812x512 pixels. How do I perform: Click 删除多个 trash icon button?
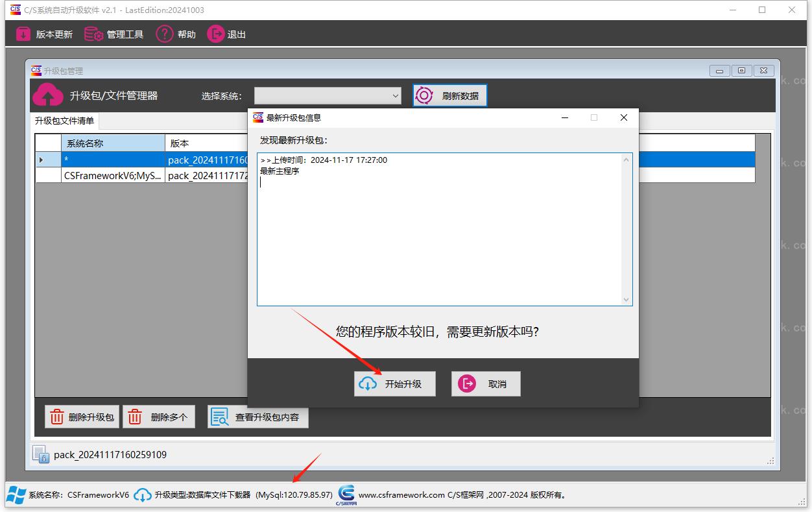(159, 417)
